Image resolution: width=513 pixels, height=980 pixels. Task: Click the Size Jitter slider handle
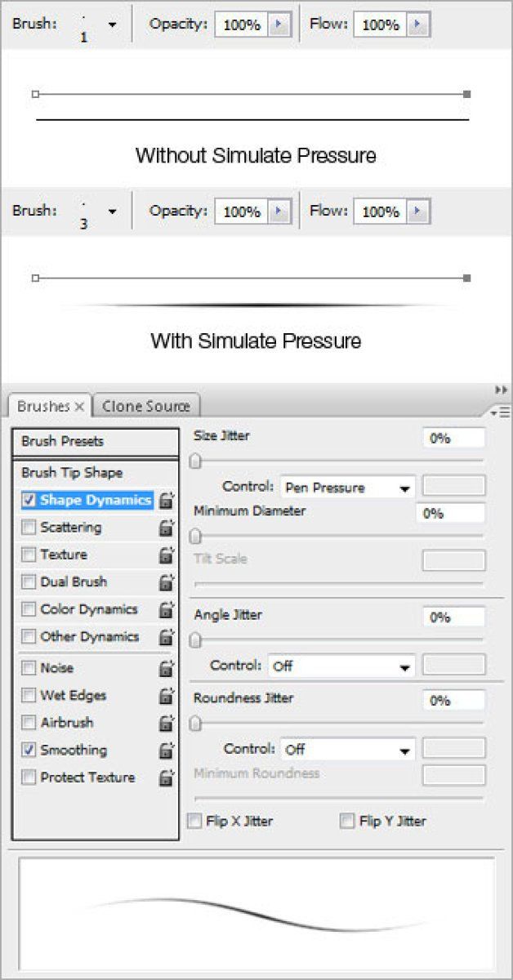(195, 462)
